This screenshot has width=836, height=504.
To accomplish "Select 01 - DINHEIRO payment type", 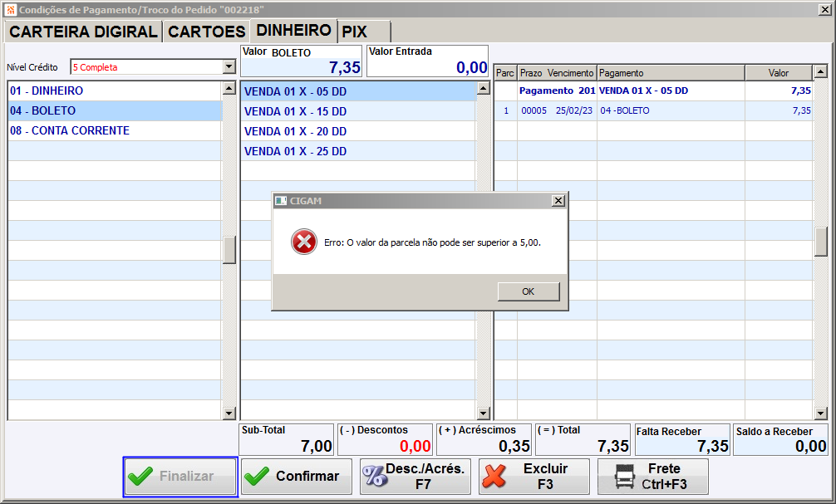I will coord(115,91).
